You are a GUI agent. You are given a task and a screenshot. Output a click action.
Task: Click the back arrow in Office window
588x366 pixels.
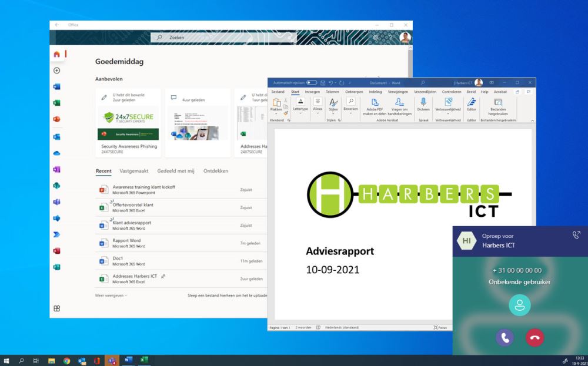coord(57,25)
